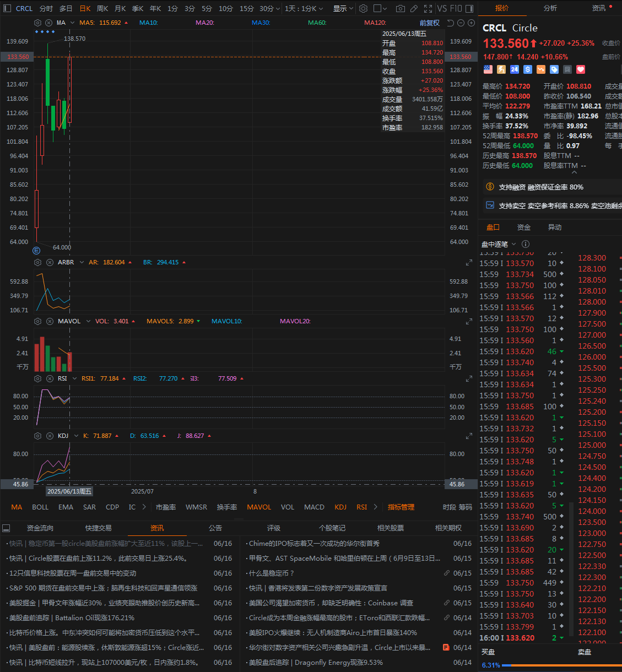
Task: Open the 资金 tab under quotes
Action: click(x=524, y=227)
